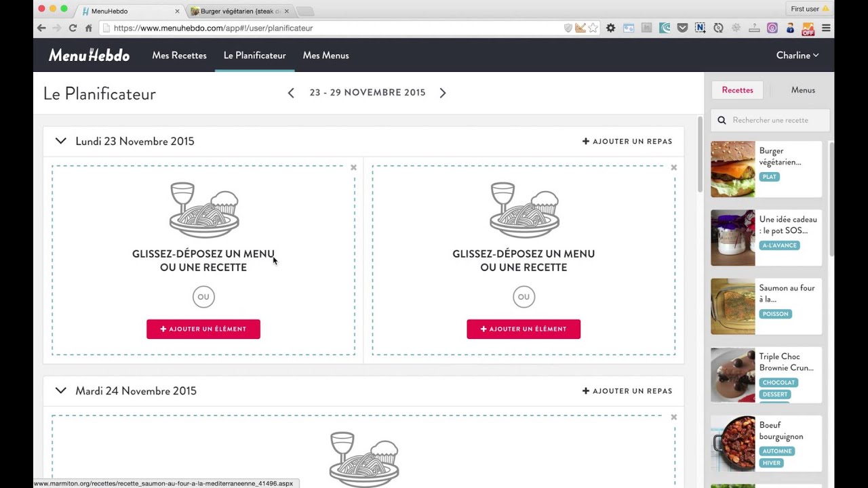Open Mes Menus page
The width and height of the screenshot is (868, 488).
[325, 56]
